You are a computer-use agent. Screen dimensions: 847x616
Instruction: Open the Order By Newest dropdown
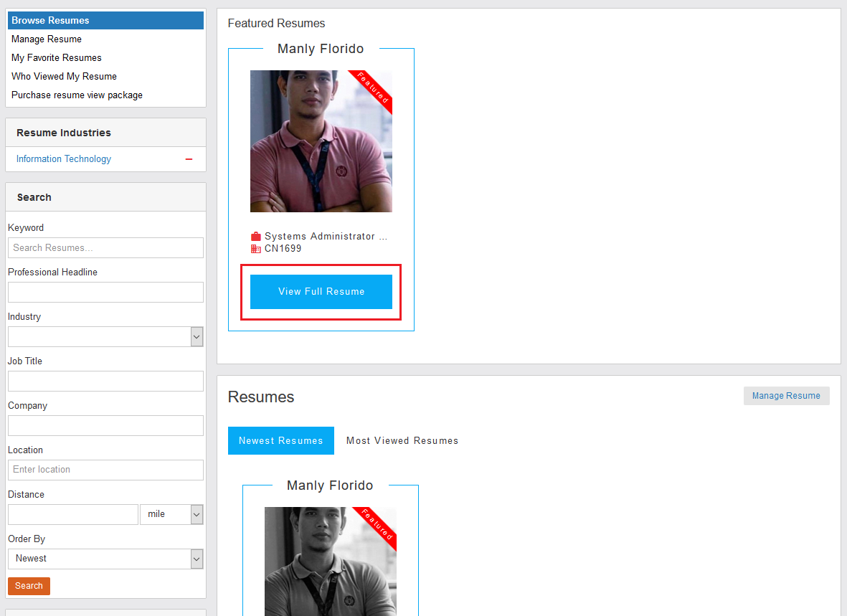click(x=105, y=559)
